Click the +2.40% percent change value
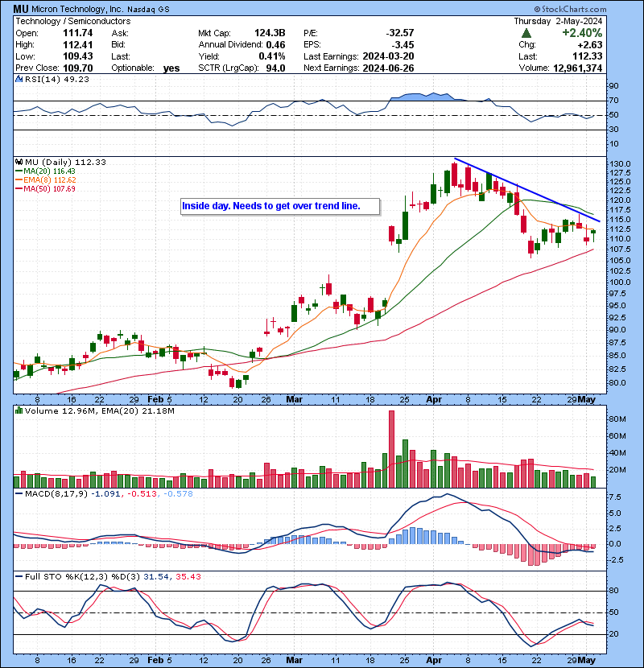This screenshot has height=668, width=644. pos(582,33)
